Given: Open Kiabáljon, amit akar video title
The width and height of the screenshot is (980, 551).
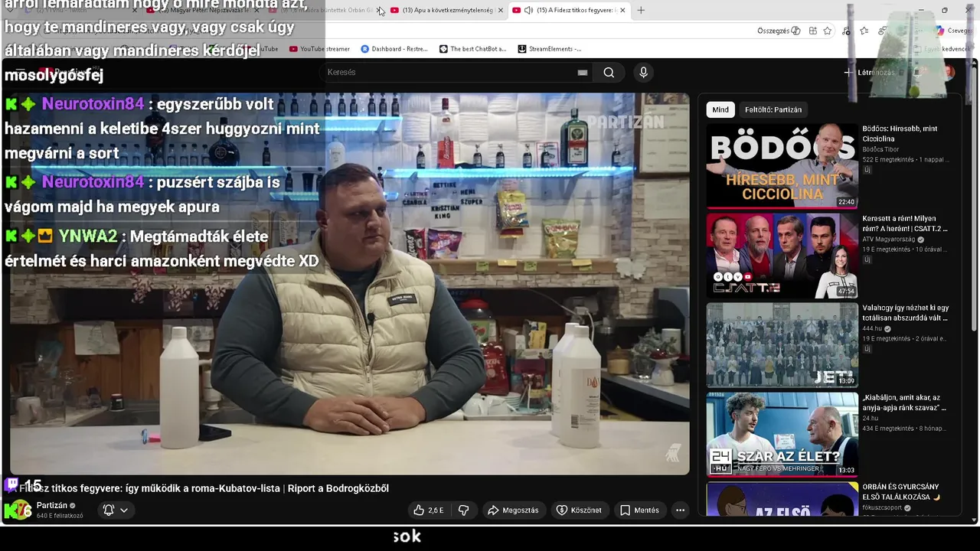Looking at the screenshot, I should click(904, 403).
